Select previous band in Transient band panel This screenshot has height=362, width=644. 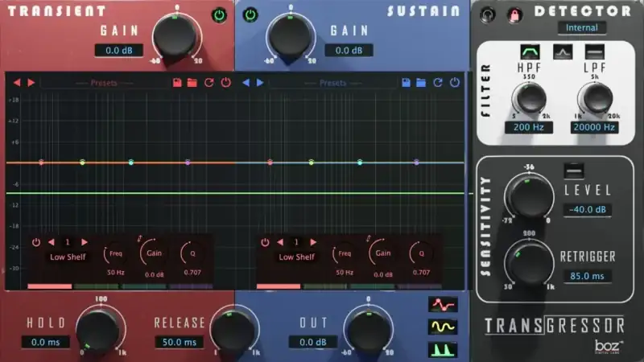pyautogui.click(x=52, y=243)
